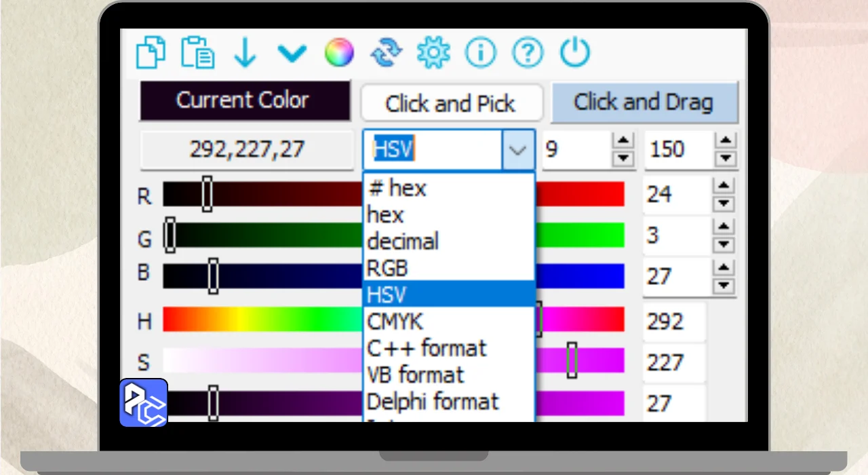Click the Copy color icon in toolbar

151,53
